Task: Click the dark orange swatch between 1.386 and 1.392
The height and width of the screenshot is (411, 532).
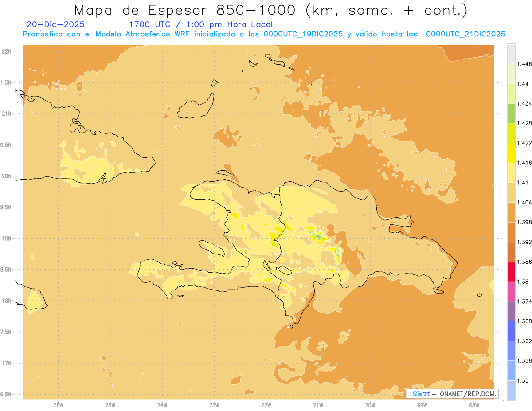Action: (x=511, y=252)
